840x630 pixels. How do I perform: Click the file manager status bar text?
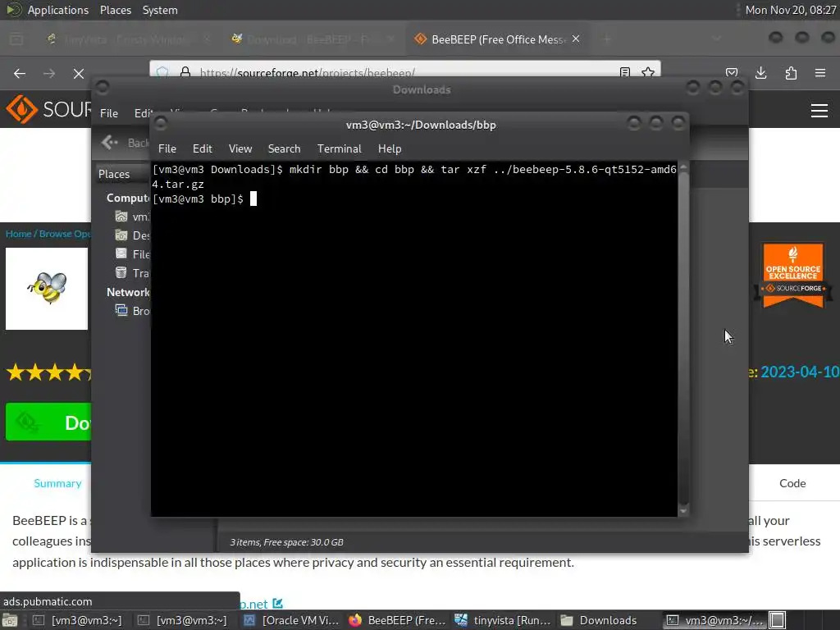286,542
